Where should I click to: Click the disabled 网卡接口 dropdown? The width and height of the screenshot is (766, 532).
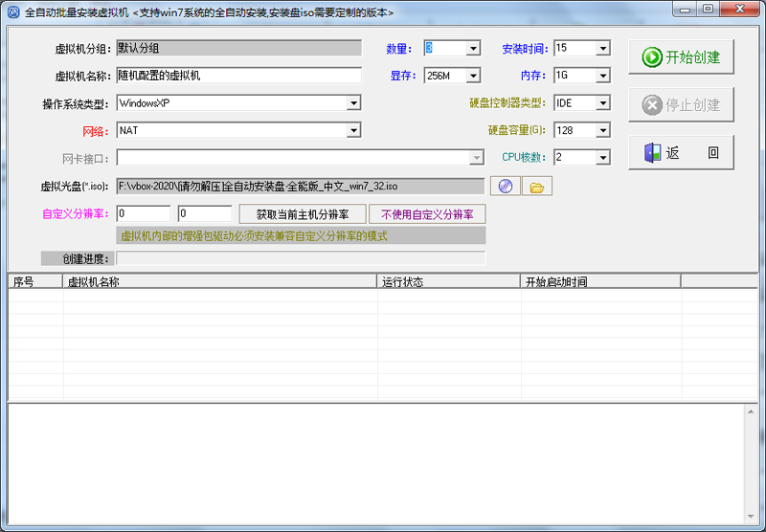click(x=300, y=158)
